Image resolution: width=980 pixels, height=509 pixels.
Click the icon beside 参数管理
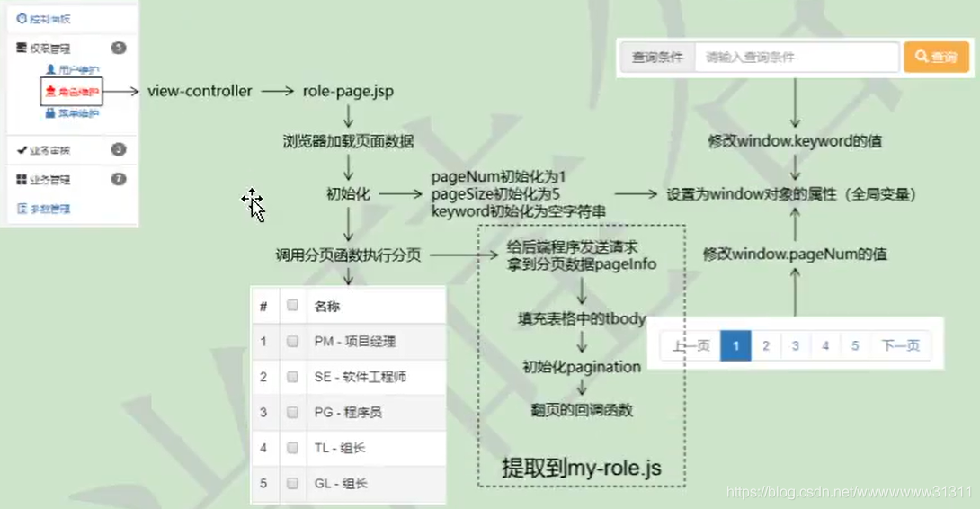[22, 209]
